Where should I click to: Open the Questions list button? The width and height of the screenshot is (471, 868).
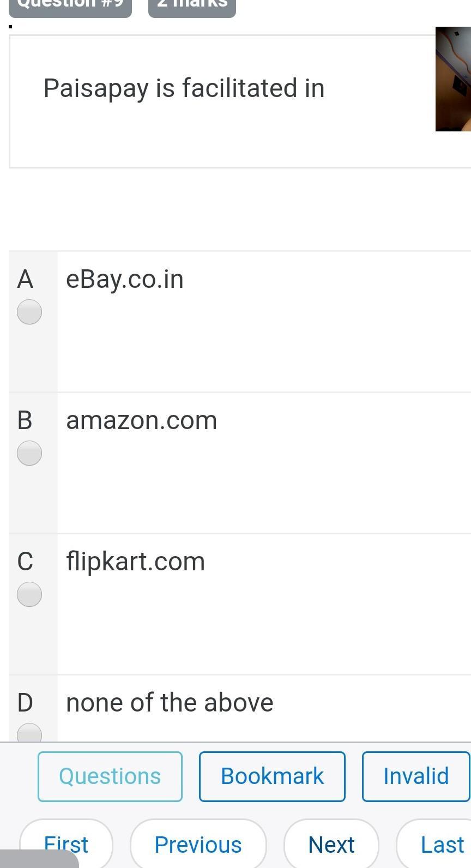(110, 776)
